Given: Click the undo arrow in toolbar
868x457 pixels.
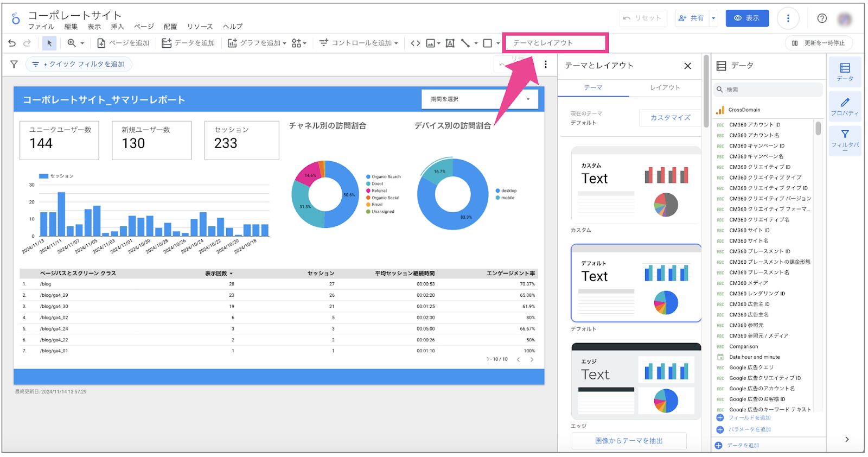Looking at the screenshot, I should click(x=12, y=43).
